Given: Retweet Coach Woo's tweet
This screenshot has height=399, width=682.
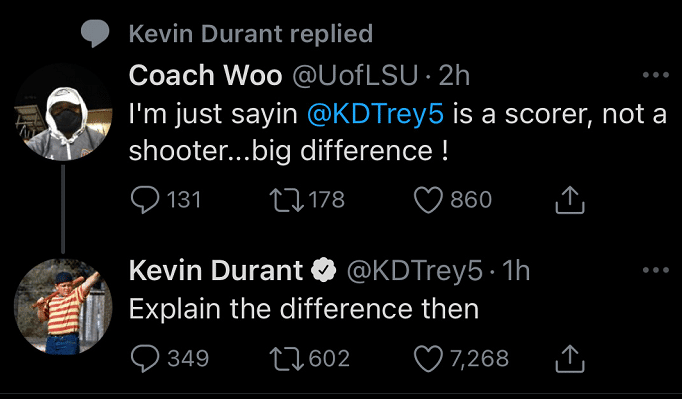Looking at the screenshot, I should [287, 200].
